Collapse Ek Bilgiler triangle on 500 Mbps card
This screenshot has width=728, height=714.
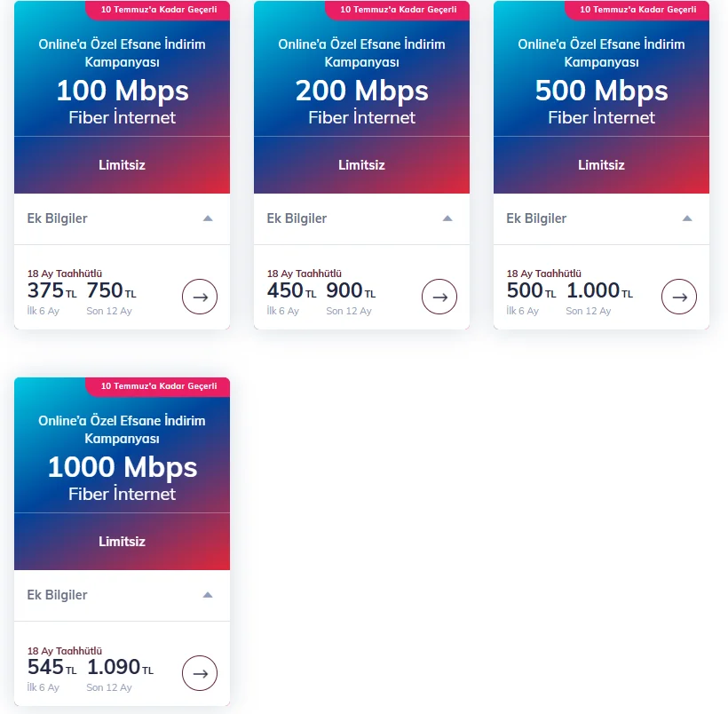coord(687,218)
